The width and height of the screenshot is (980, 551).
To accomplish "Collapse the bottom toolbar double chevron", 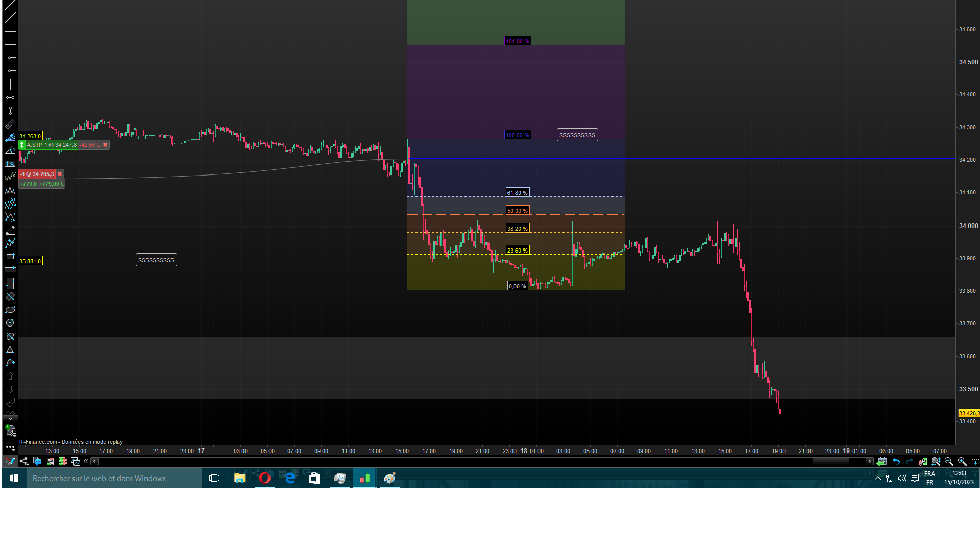I will [x=86, y=461].
